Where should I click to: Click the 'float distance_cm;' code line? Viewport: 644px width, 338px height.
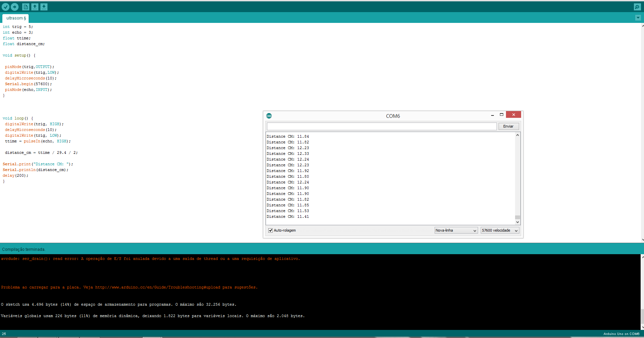pos(24,44)
